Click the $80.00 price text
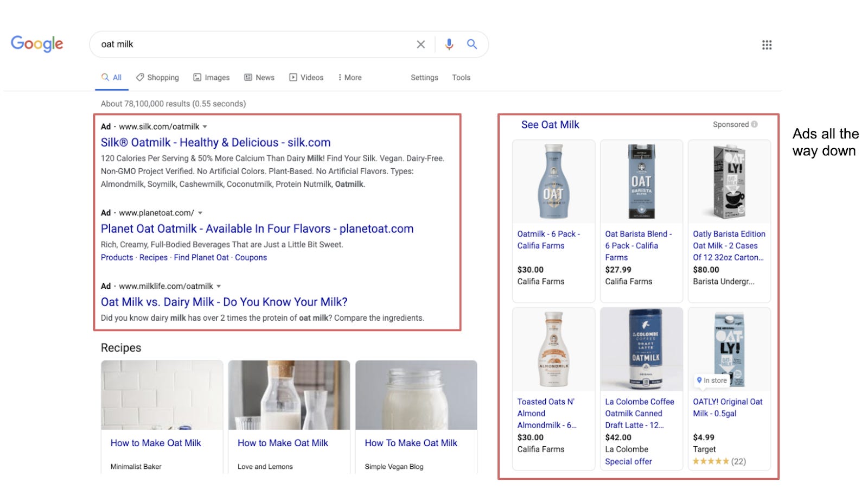The height and width of the screenshot is (489, 868). click(706, 270)
